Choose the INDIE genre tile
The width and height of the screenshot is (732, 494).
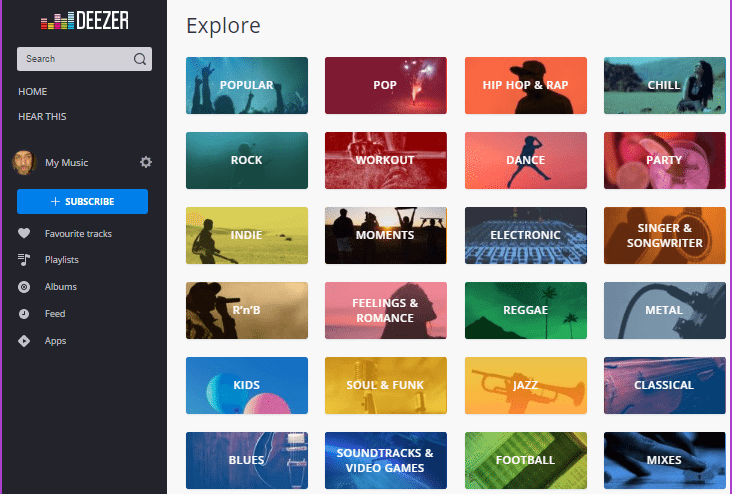click(x=247, y=235)
